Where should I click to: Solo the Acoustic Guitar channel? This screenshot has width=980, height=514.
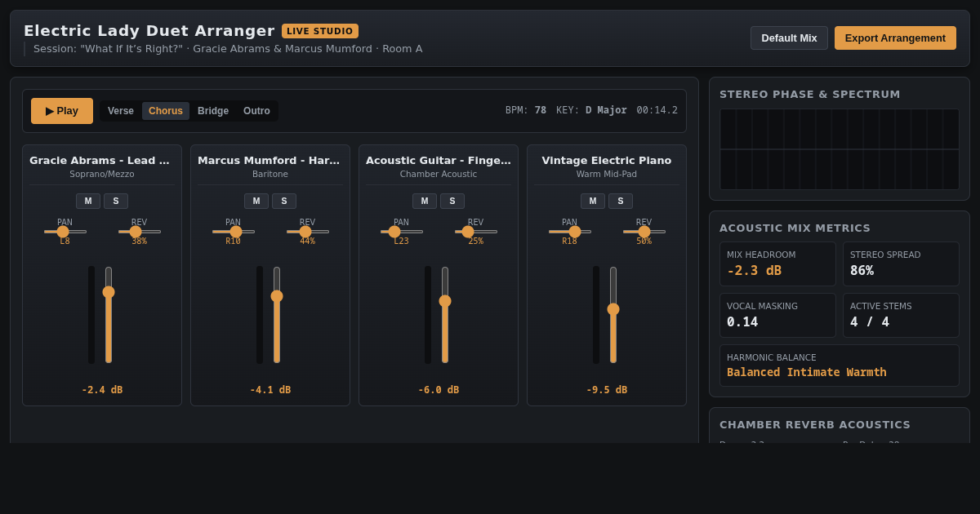tap(452, 201)
